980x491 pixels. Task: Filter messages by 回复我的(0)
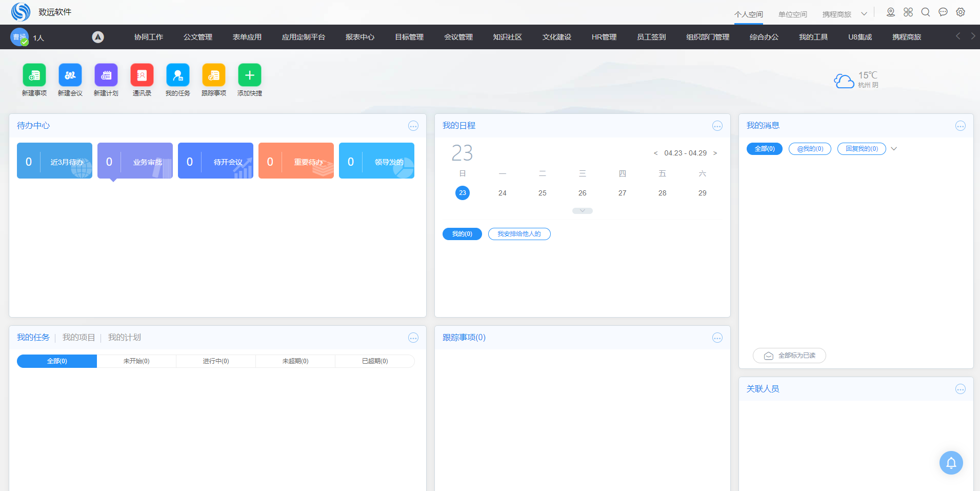point(862,149)
